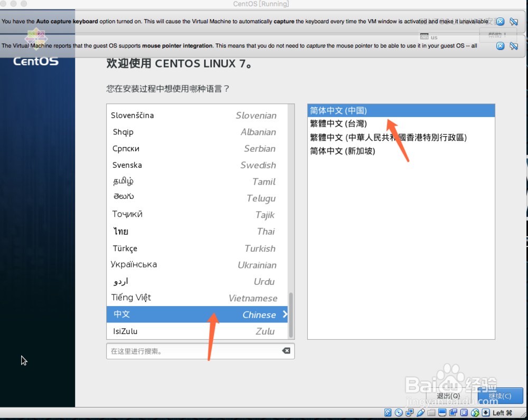
Task: Select 繁體中文 Hong Kong locale
Action: point(401,137)
